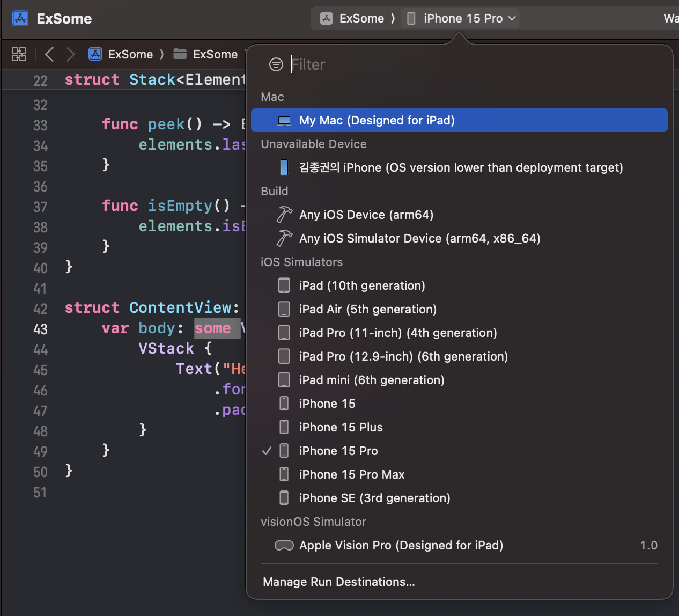
Task: Select iPad (10th generation) simulator
Action: 459,285
